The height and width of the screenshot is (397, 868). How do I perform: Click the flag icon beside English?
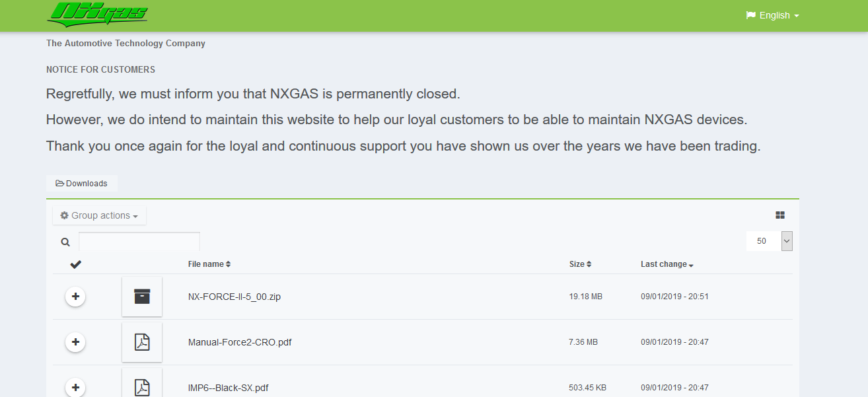pos(751,15)
